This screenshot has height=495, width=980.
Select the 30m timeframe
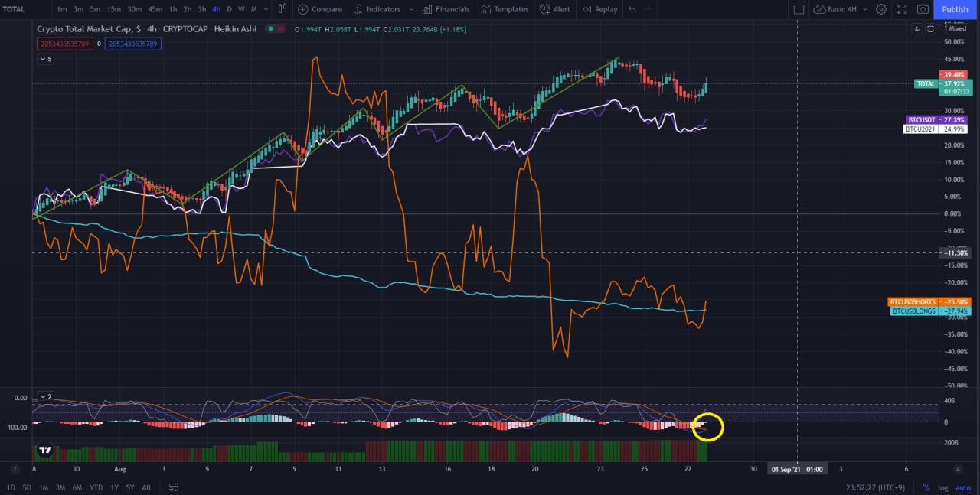click(134, 9)
